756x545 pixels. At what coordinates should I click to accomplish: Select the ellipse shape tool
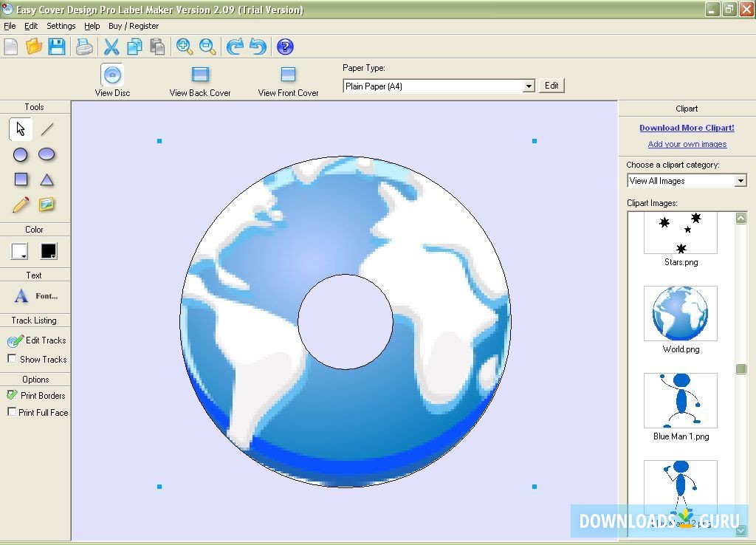pyautogui.click(x=47, y=154)
